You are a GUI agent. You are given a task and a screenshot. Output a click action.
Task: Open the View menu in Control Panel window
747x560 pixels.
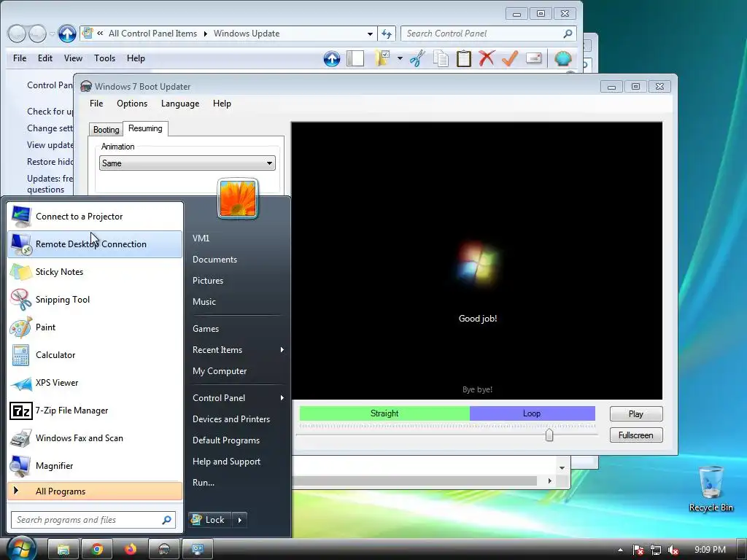pos(73,58)
